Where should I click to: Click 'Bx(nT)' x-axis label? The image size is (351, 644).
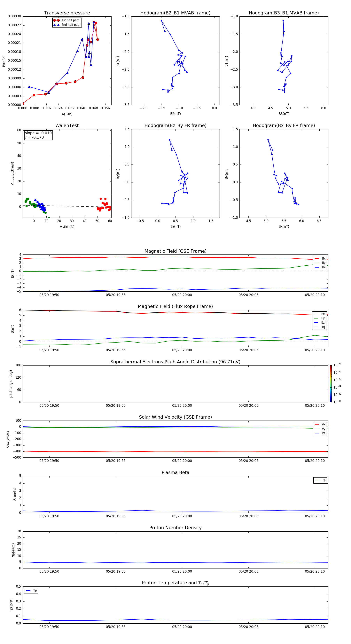[x=284, y=227]
